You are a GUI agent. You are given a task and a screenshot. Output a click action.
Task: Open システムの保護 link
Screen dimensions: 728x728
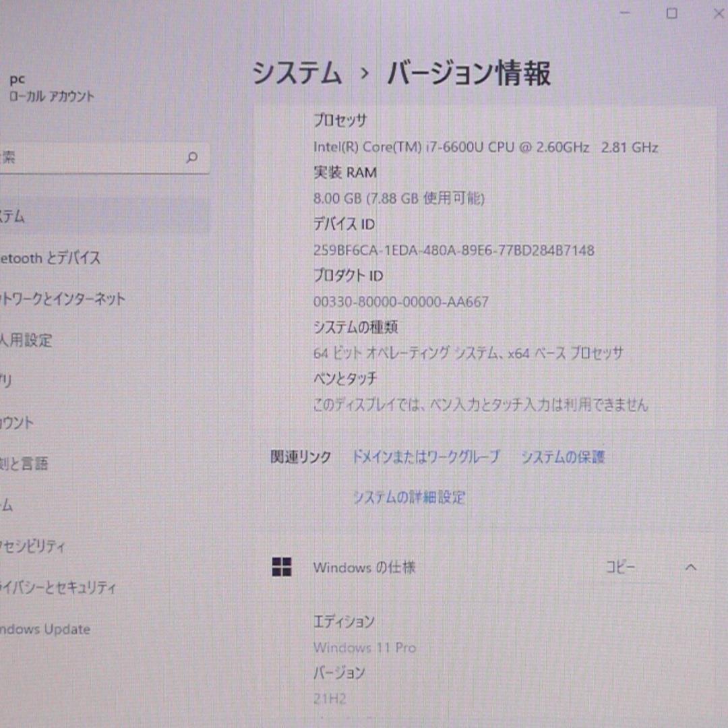[563, 457]
